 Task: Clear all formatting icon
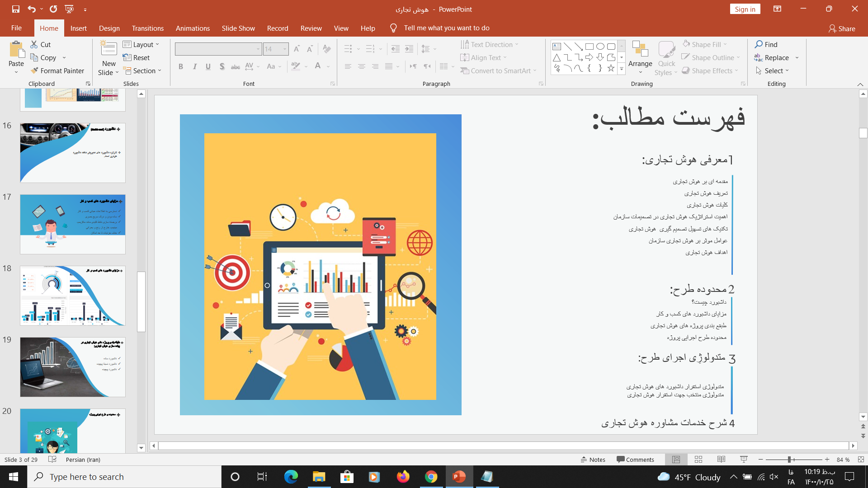[x=327, y=49]
